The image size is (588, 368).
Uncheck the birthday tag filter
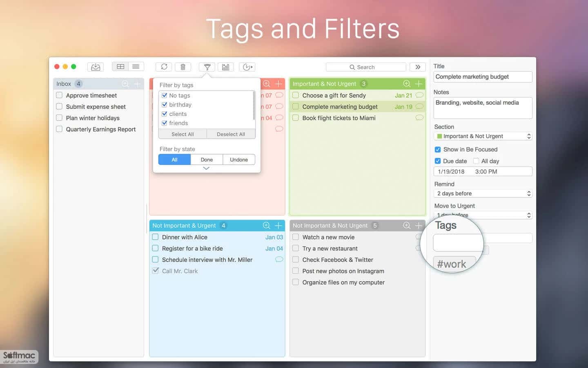tap(165, 105)
